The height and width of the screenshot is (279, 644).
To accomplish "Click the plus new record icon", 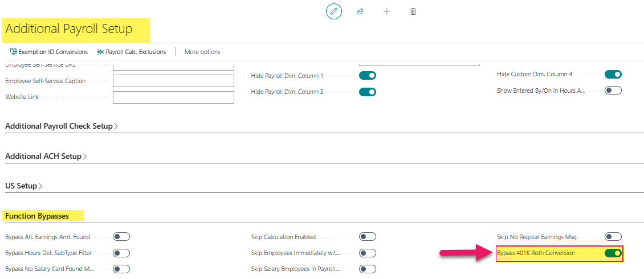I will pos(386,11).
